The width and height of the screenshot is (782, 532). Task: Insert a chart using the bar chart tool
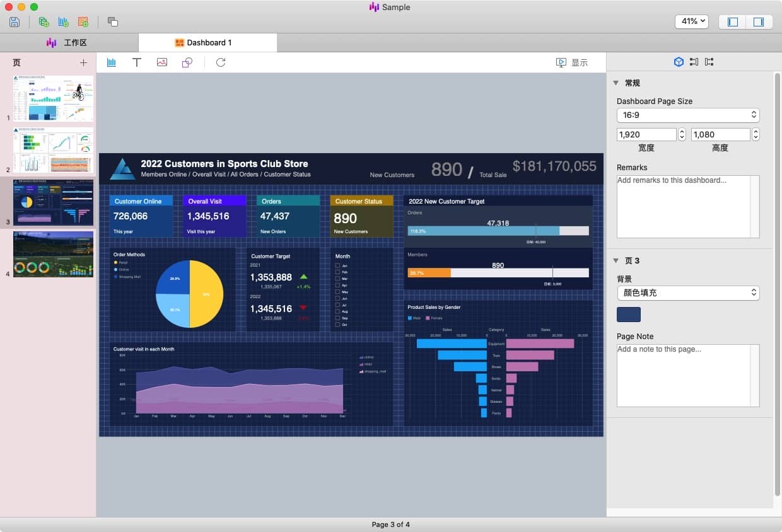point(112,62)
